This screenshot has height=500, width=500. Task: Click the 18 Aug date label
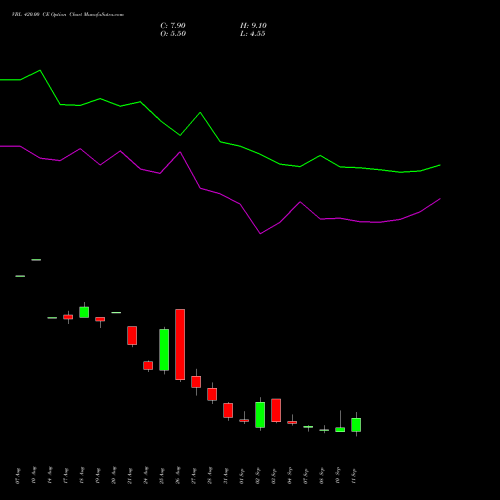point(82,476)
